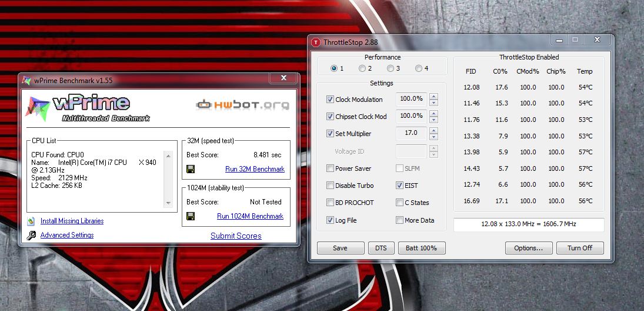Enable the Power Saver checkbox
The width and height of the screenshot is (644, 311).
click(x=330, y=168)
